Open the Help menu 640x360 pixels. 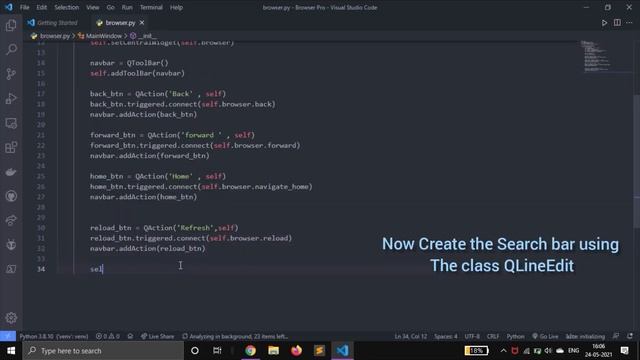coord(176,7)
